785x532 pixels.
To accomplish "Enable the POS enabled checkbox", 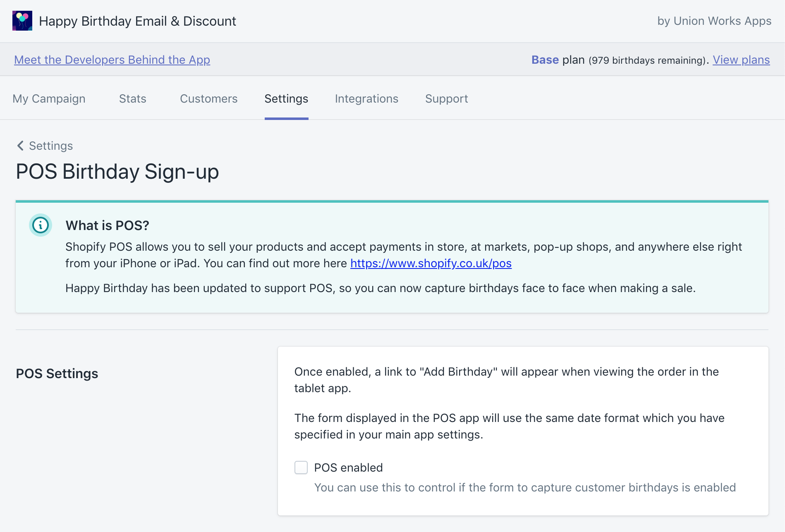I will point(301,467).
